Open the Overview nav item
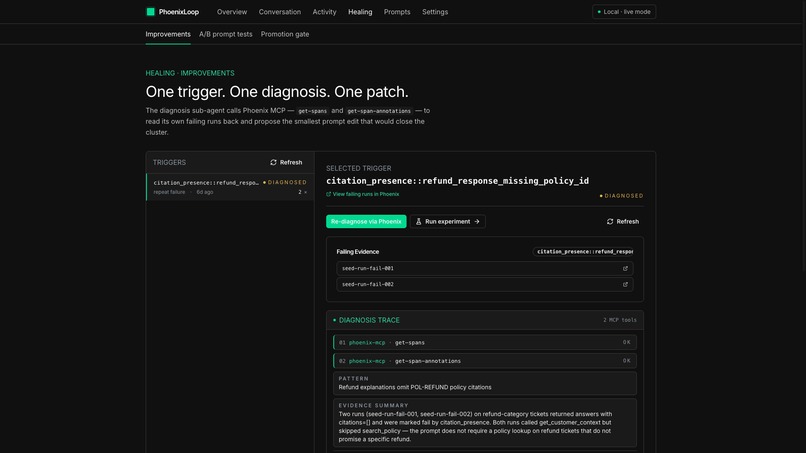This screenshot has width=806, height=453. 232,12
